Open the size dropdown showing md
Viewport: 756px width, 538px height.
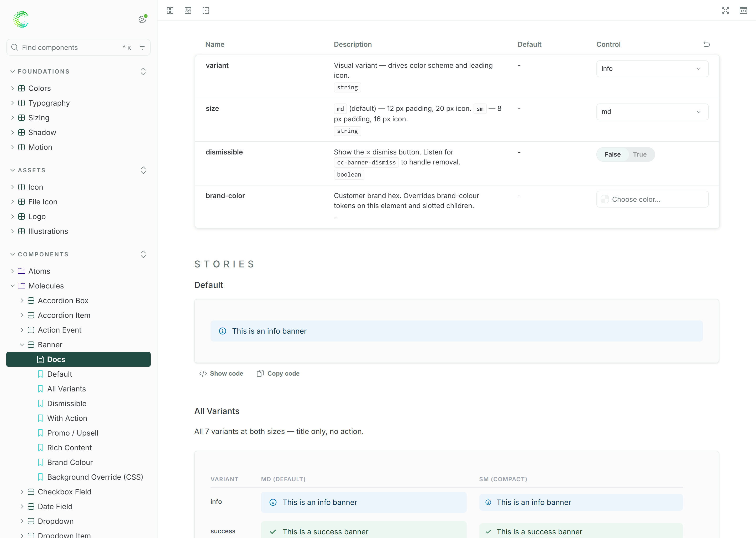click(x=652, y=112)
